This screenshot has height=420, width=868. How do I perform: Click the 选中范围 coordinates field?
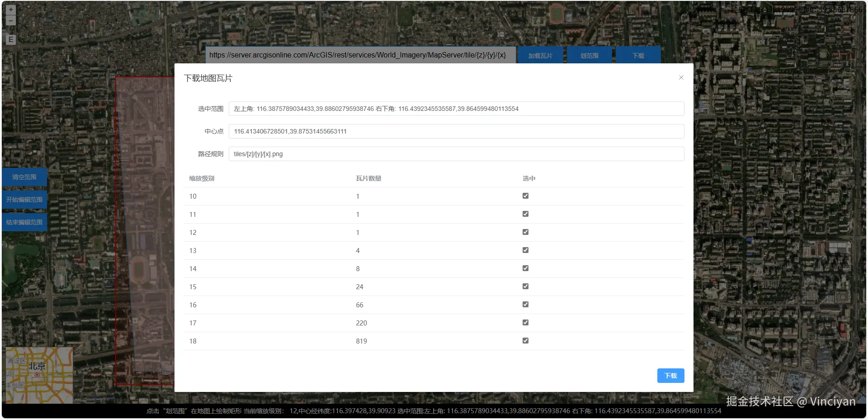tap(456, 109)
